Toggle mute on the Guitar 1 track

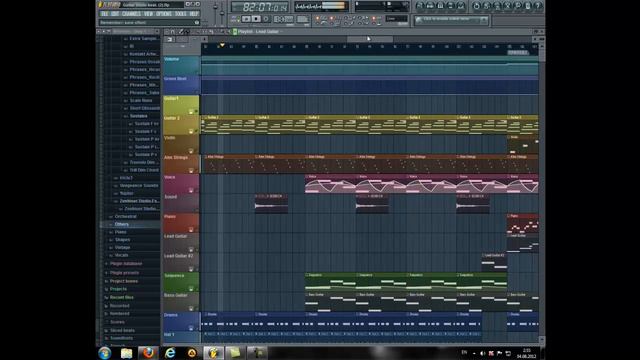191,111
